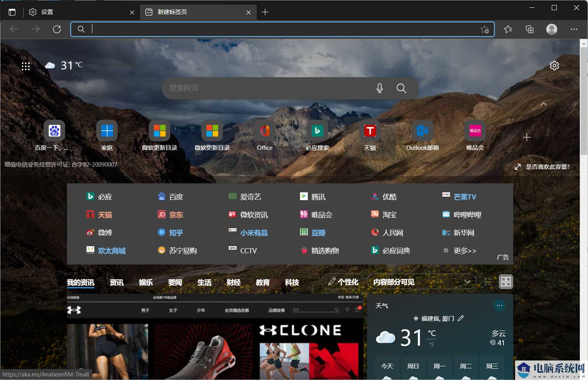Select the 娱乐 feed tab
The image size is (588, 380).
(x=146, y=282)
